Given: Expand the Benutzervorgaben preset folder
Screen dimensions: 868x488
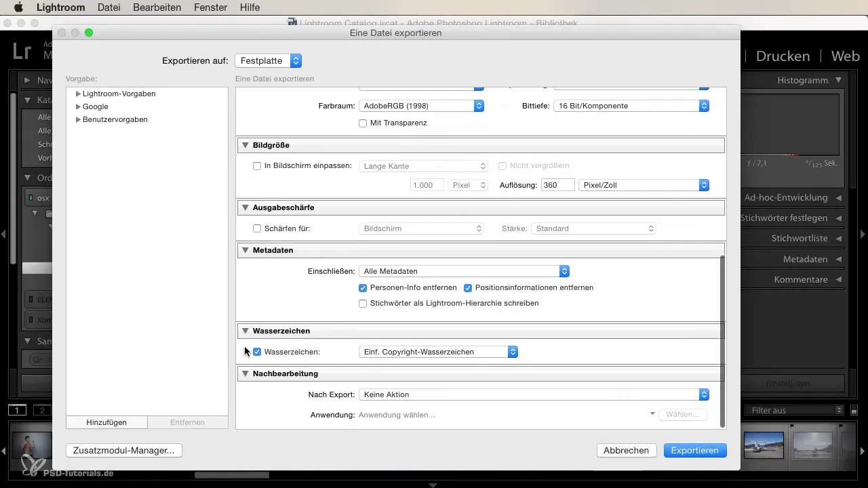Looking at the screenshot, I should pyautogui.click(x=79, y=119).
